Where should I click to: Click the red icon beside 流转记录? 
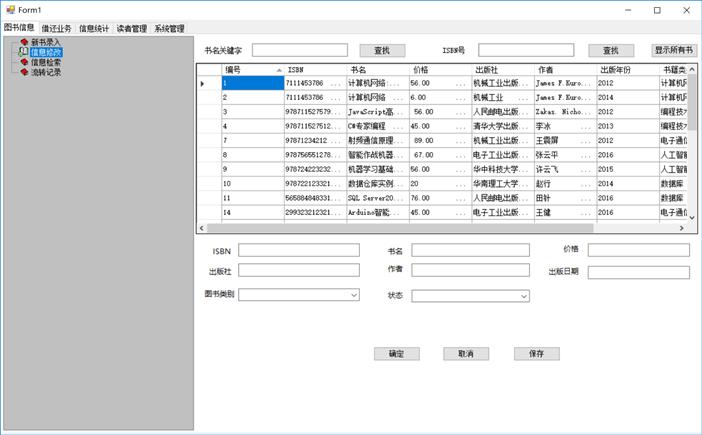pos(24,72)
